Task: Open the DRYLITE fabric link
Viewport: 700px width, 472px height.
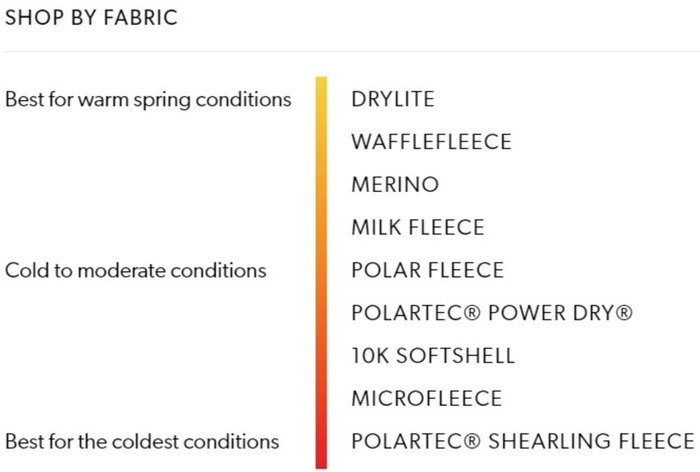Action: [x=393, y=100]
